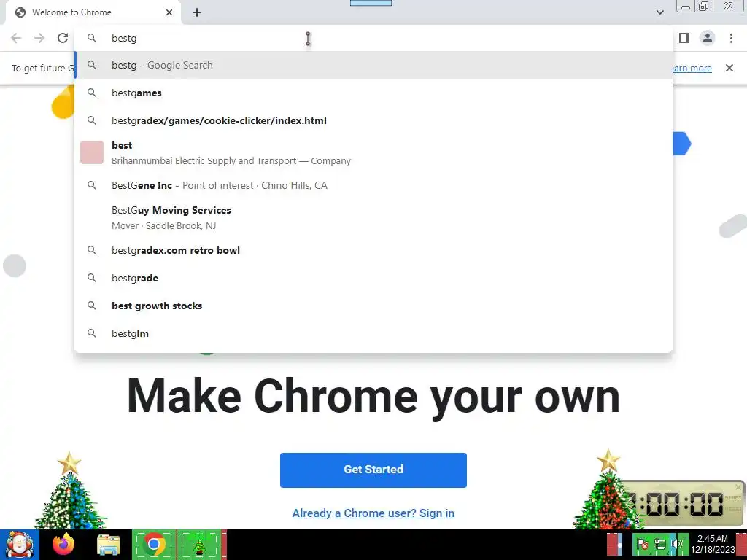Dismiss the infobar with X button
The width and height of the screenshot is (747, 560).
pos(729,68)
